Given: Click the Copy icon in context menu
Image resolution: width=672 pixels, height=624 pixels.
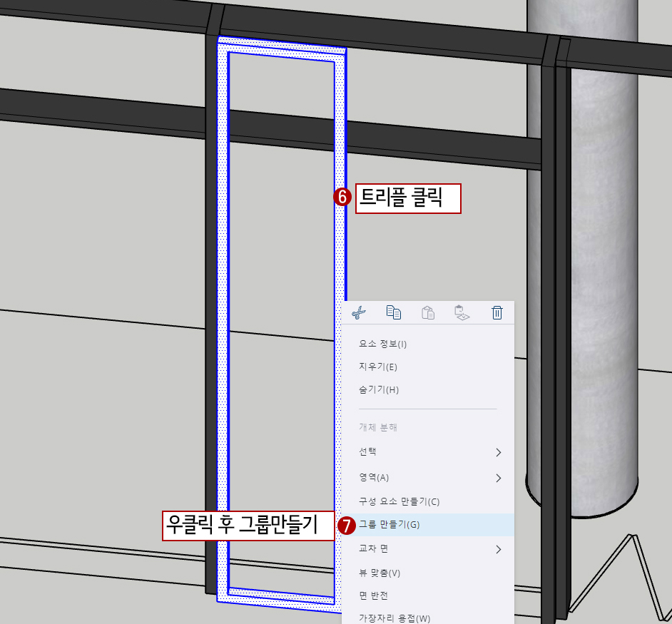Looking at the screenshot, I should point(394,313).
